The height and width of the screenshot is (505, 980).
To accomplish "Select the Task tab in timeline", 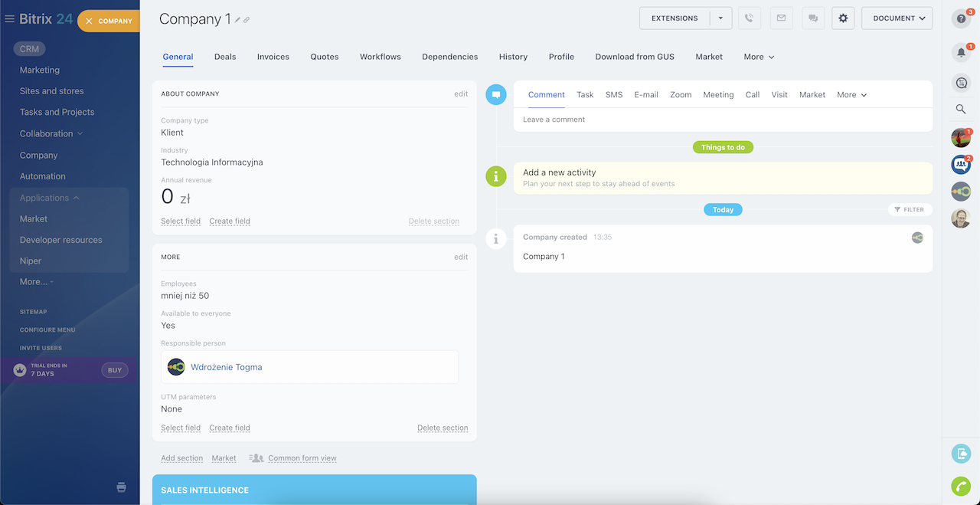I will pyautogui.click(x=585, y=95).
